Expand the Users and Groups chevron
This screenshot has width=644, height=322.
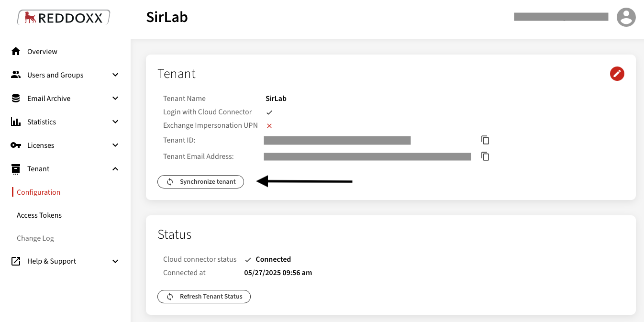(115, 75)
